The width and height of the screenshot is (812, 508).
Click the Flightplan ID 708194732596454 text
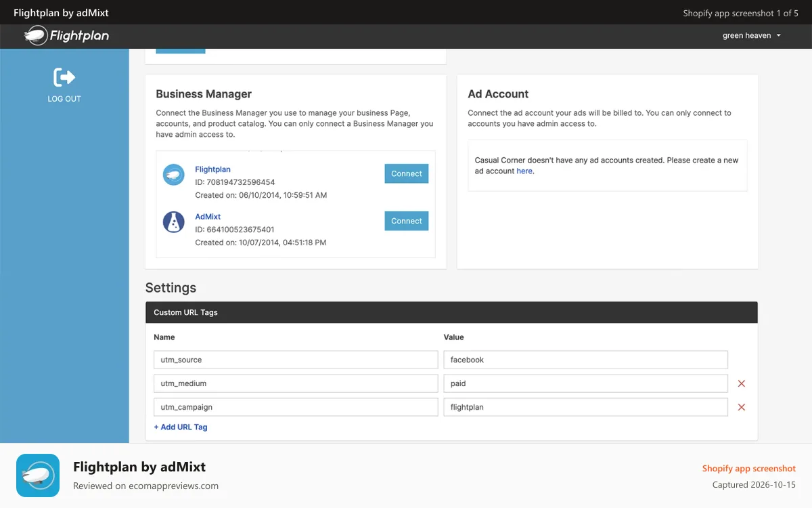click(235, 182)
